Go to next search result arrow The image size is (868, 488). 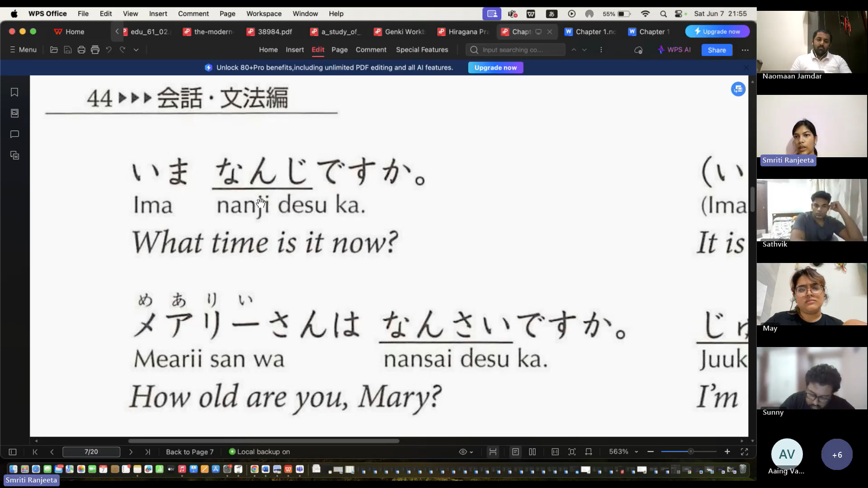(584, 50)
